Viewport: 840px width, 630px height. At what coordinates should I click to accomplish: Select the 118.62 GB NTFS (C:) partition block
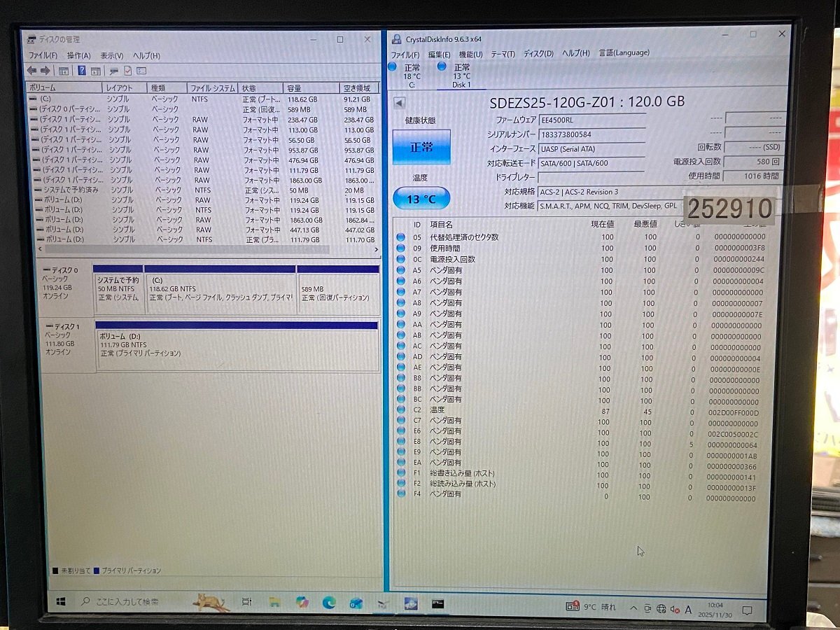pyautogui.click(x=220, y=289)
